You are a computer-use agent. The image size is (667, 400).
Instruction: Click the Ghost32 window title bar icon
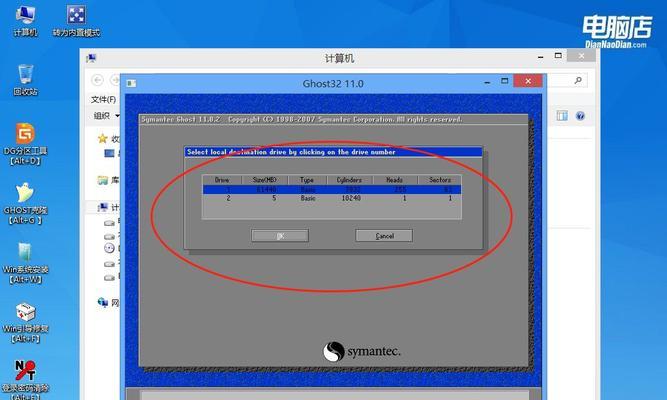(x=131, y=83)
